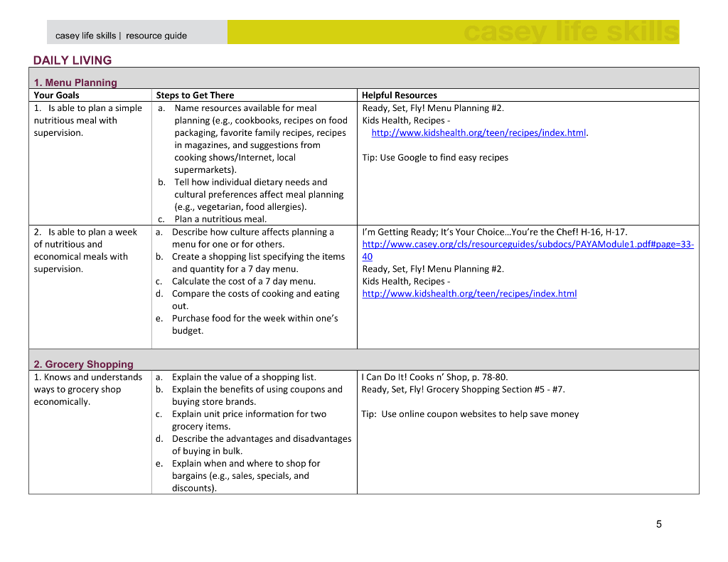Click 'Calculate the cost of a 7 day menu' step
Viewport: 728px width, 562px height.
(x=244, y=282)
